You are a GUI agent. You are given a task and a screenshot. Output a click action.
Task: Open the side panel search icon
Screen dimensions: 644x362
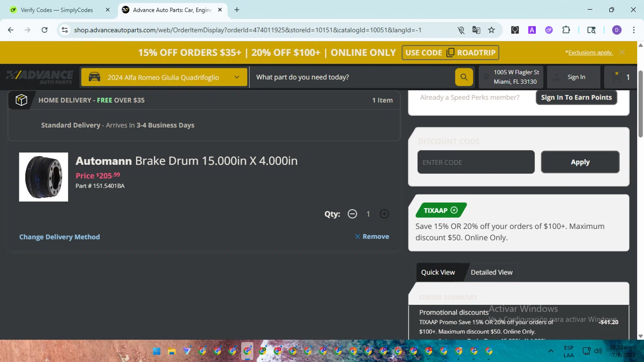(591, 30)
